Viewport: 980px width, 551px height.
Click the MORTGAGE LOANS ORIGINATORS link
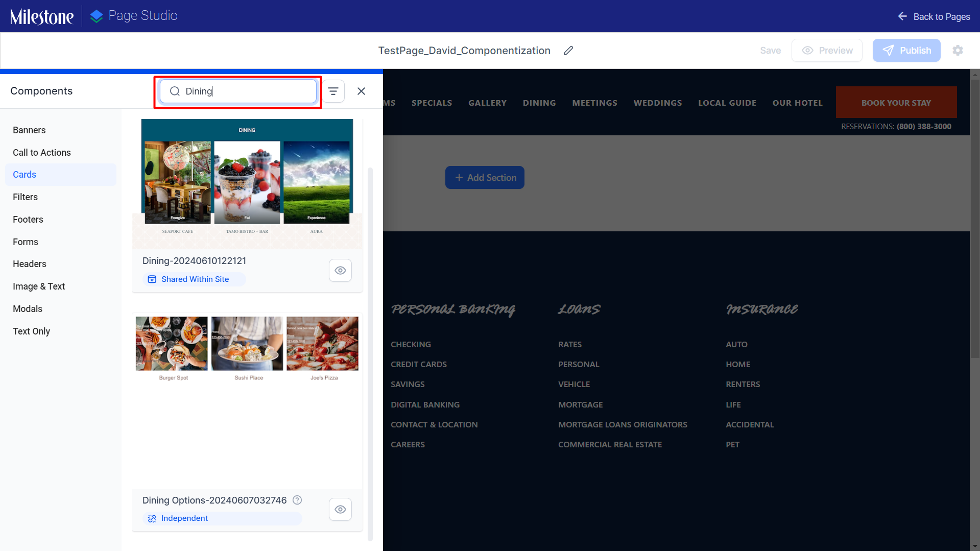pyautogui.click(x=623, y=424)
